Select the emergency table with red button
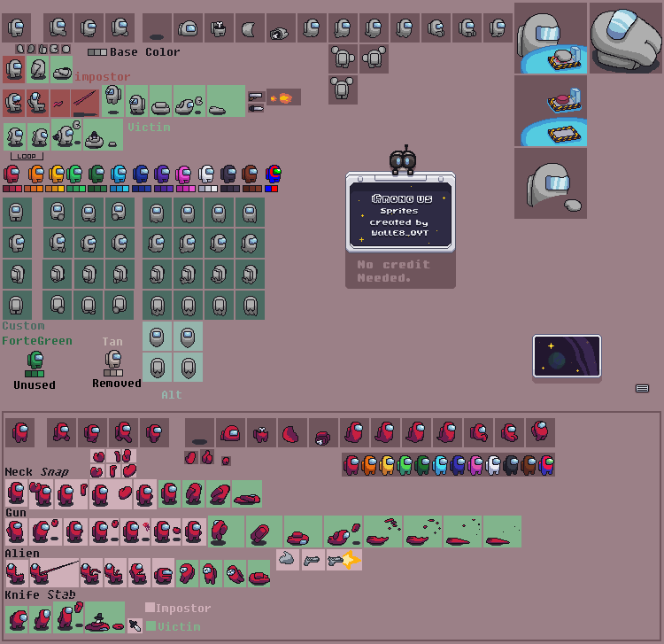Image resolution: width=664 pixels, height=644 pixels. [564, 101]
